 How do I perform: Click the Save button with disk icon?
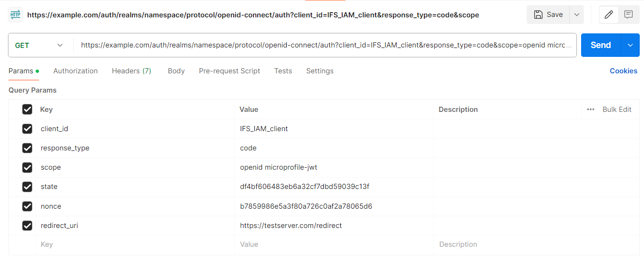(548, 15)
